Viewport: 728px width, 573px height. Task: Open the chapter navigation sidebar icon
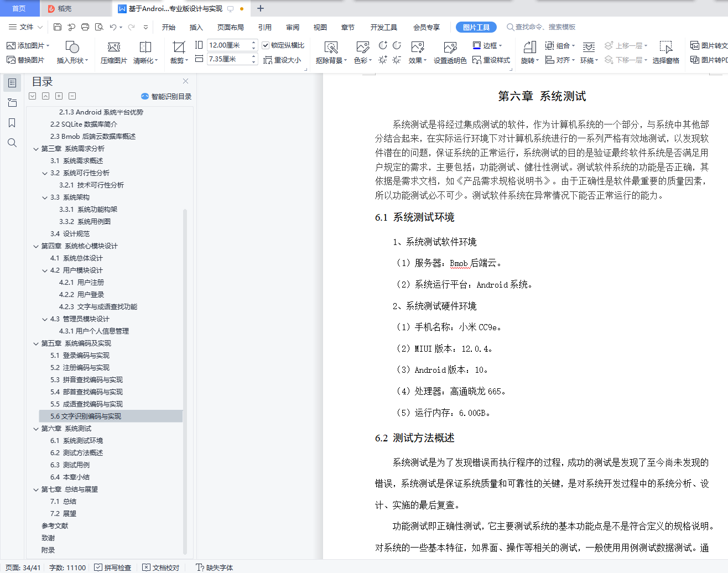click(x=12, y=103)
